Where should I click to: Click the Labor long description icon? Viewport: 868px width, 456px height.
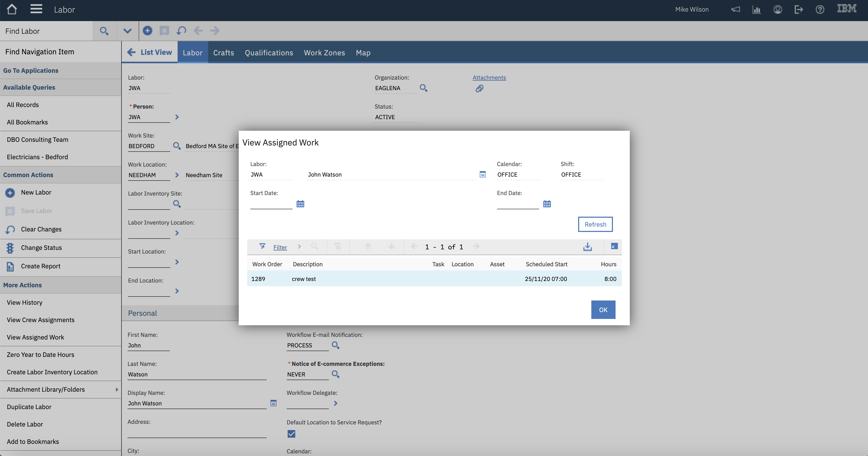[x=482, y=174]
